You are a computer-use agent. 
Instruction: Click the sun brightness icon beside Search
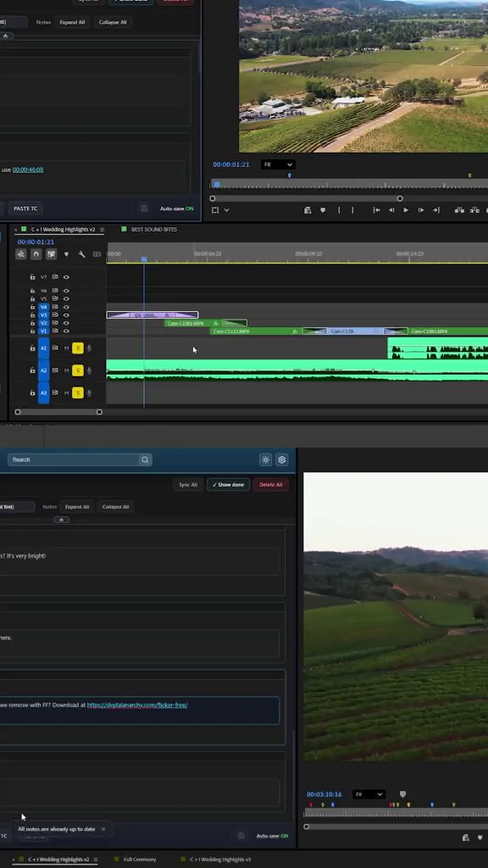265,459
